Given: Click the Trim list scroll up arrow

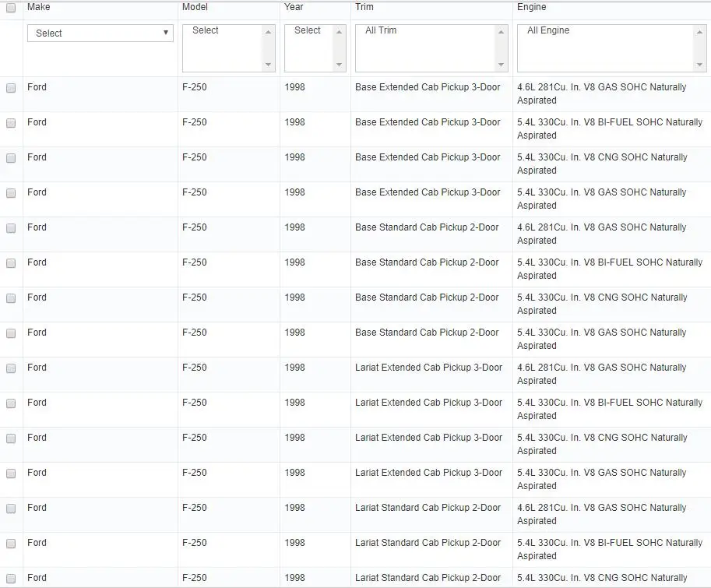Looking at the screenshot, I should (501, 32).
